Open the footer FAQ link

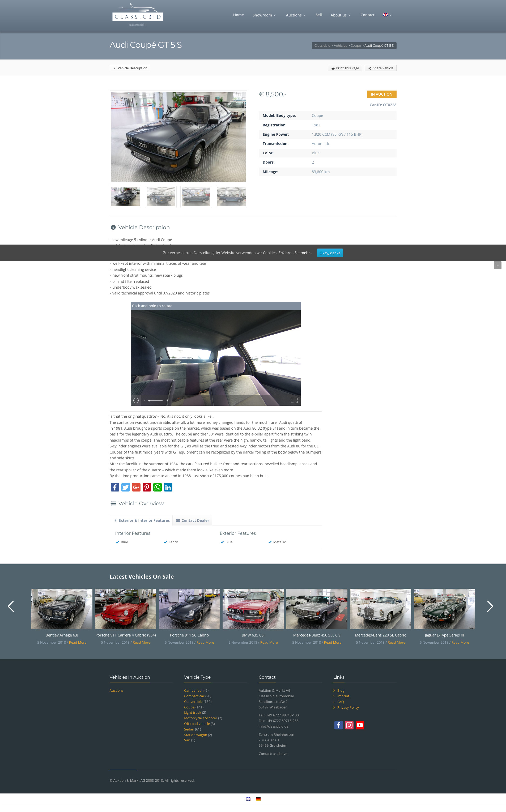pyautogui.click(x=340, y=702)
